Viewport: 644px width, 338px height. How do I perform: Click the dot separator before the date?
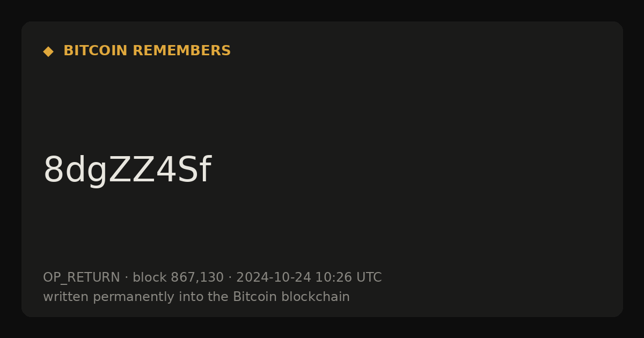(230, 278)
